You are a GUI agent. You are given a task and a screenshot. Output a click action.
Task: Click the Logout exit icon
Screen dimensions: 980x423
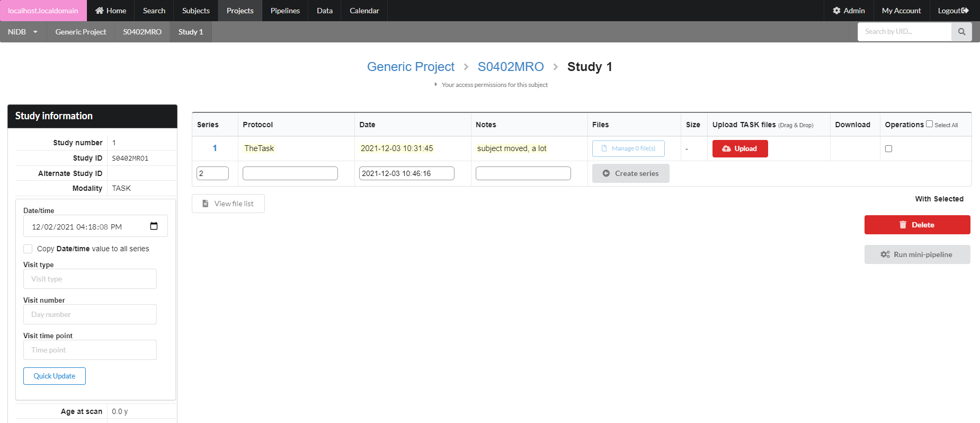[965, 11]
